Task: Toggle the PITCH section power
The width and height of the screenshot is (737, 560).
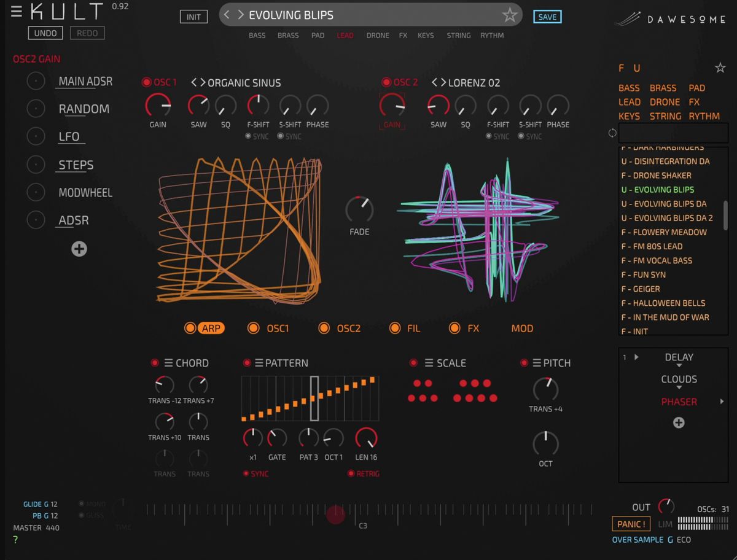Action: click(x=524, y=363)
